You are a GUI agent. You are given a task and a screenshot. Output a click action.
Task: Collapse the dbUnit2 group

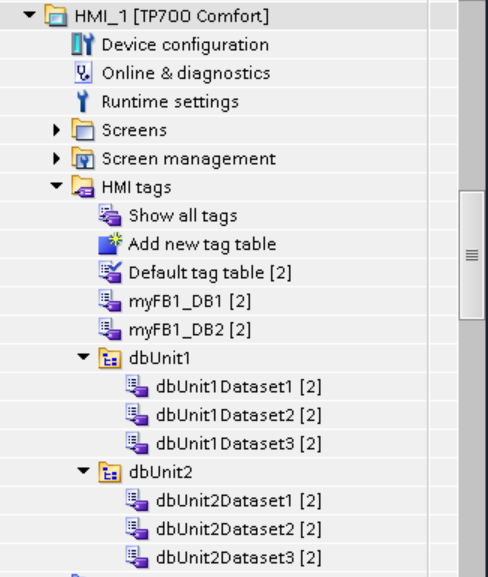pyautogui.click(x=84, y=471)
